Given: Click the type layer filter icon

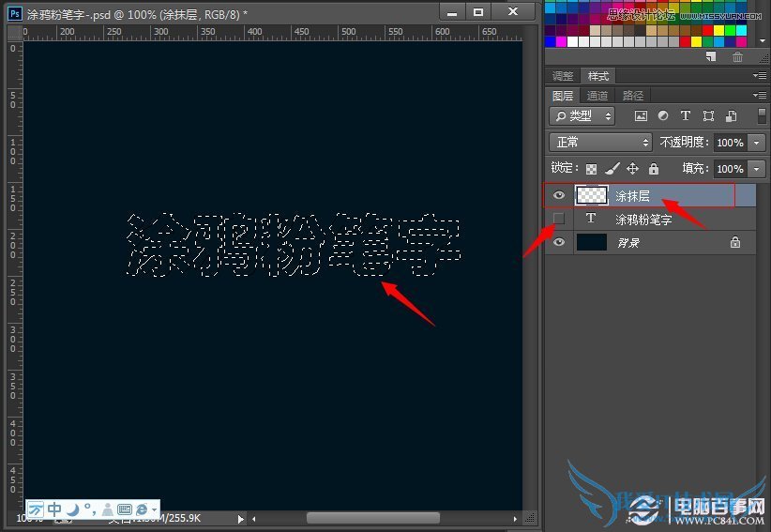Looking at the screenshot, I should click(x=686, y=116).
